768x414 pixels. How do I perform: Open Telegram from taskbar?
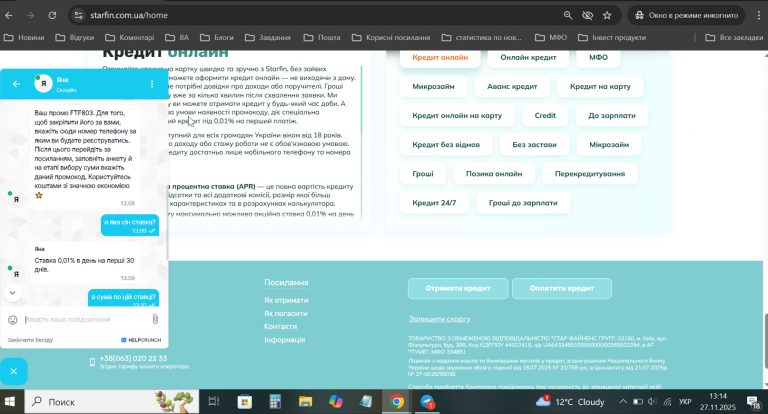427,402
